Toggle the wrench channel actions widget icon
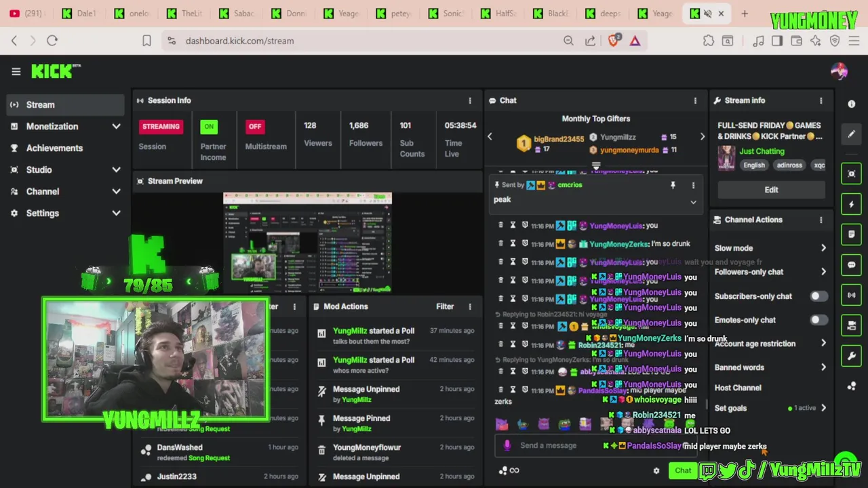The height and width of the screenshot is (488, 868). (x=852, y=355)
